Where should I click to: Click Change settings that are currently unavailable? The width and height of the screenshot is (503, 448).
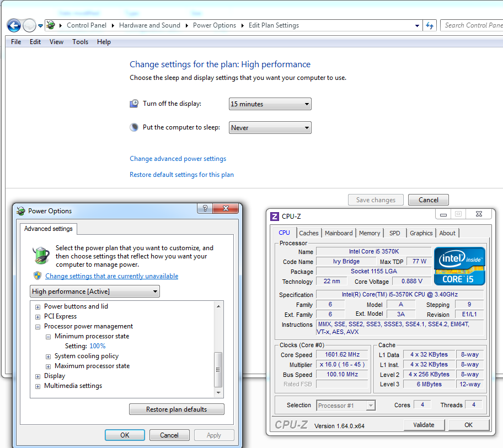pyautogui.click(x=111, y=276)
